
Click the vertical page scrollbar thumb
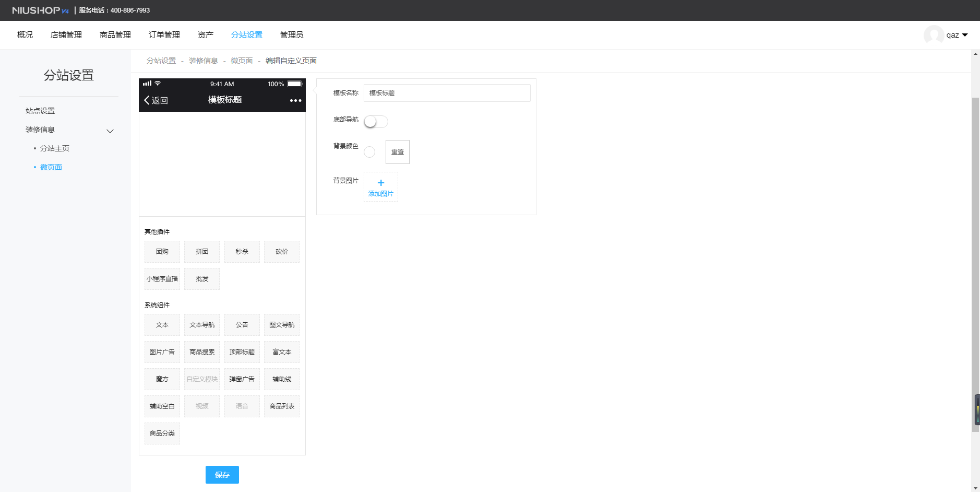click(x=975, y=264)
